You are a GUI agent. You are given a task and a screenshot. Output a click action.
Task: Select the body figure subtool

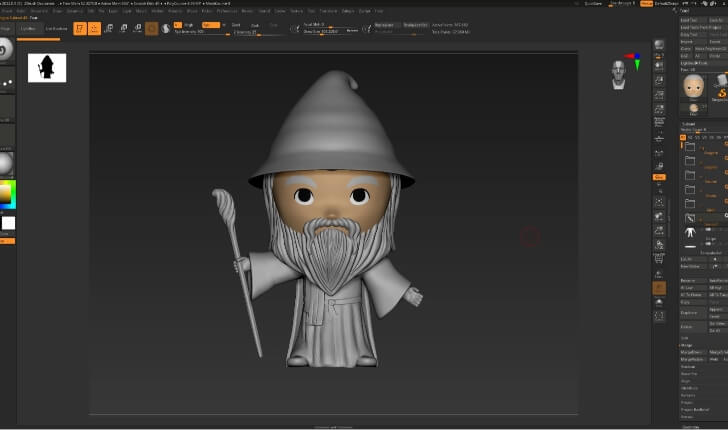[x=690, y=232]
